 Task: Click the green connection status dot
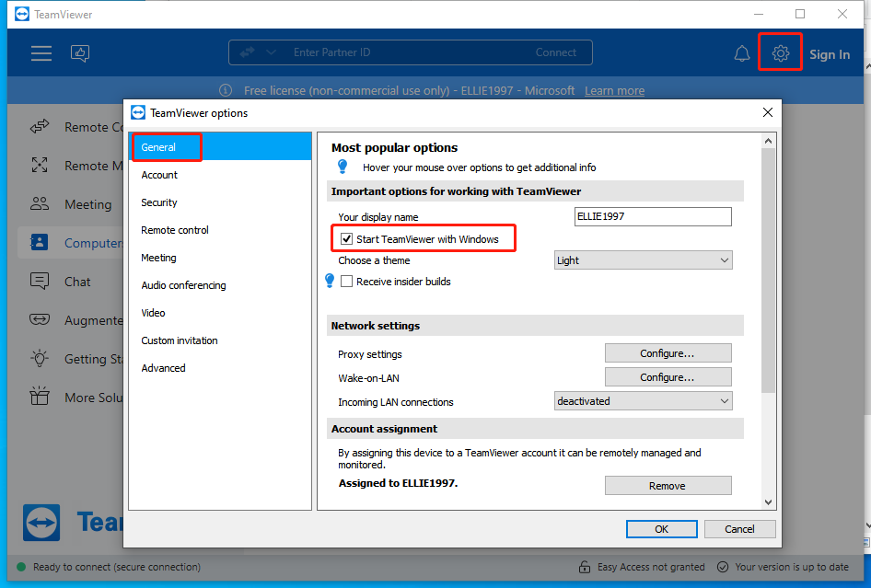point(21,567)
